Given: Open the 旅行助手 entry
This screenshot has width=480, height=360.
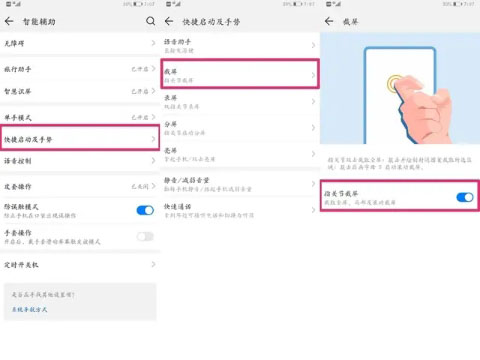Looking at the screenshot, I should click(80, 69).
